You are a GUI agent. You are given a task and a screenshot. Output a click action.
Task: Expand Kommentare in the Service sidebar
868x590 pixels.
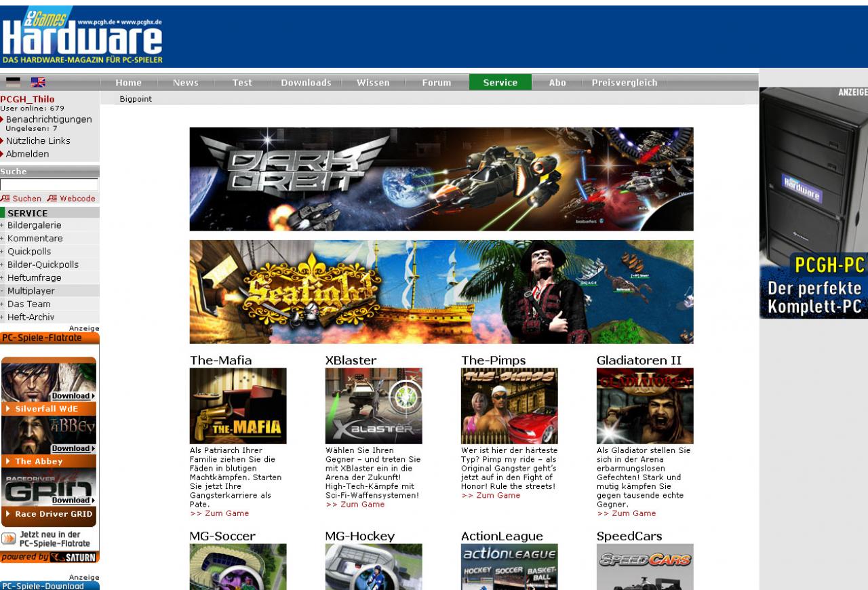click(35, 238)
